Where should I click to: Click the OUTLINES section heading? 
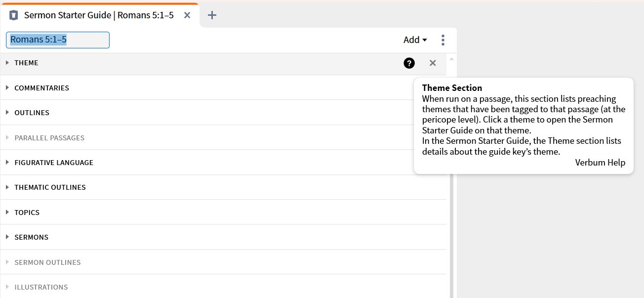pyautogui.click(x=32, y=113)
